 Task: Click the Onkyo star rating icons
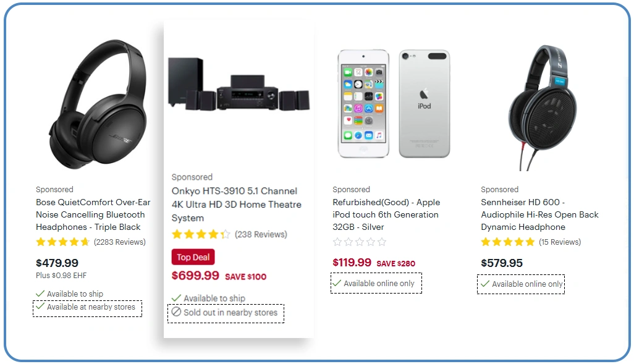201,234
